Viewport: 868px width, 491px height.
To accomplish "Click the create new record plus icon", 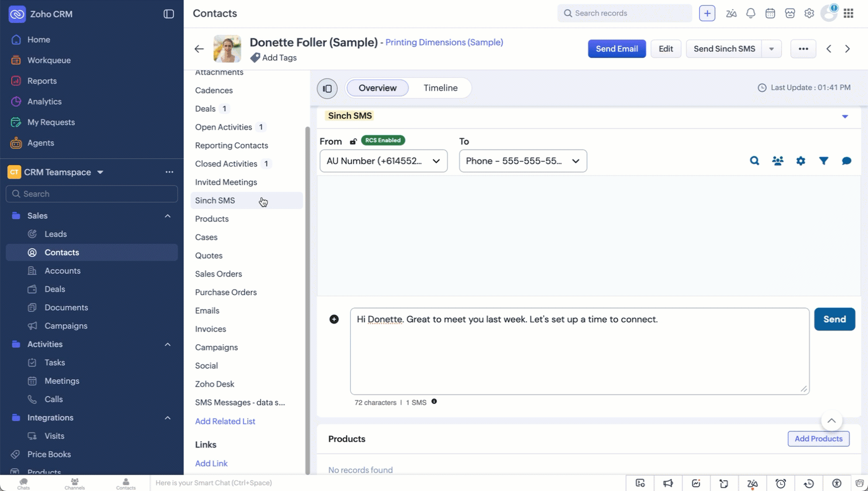I will (x=707, y=13).
